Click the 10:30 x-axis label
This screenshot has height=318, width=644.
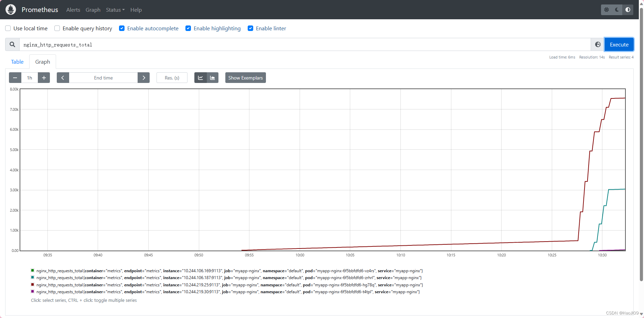click(602, 255)
